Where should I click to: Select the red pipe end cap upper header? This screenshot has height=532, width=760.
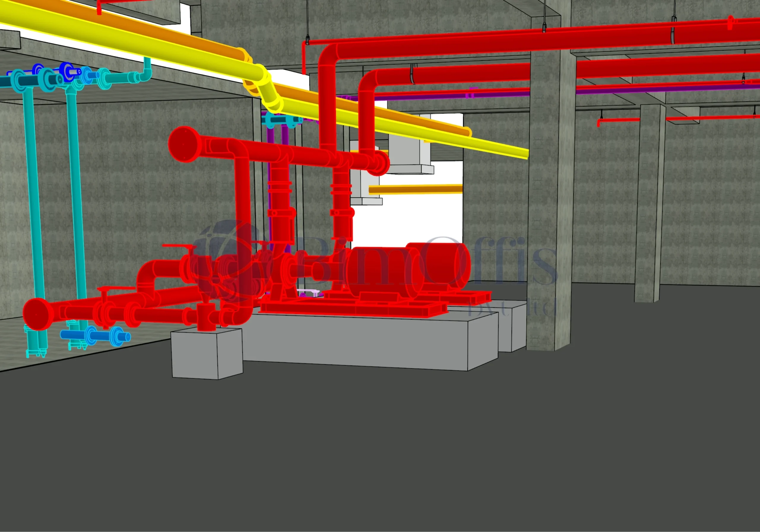(x=184, y=144)
